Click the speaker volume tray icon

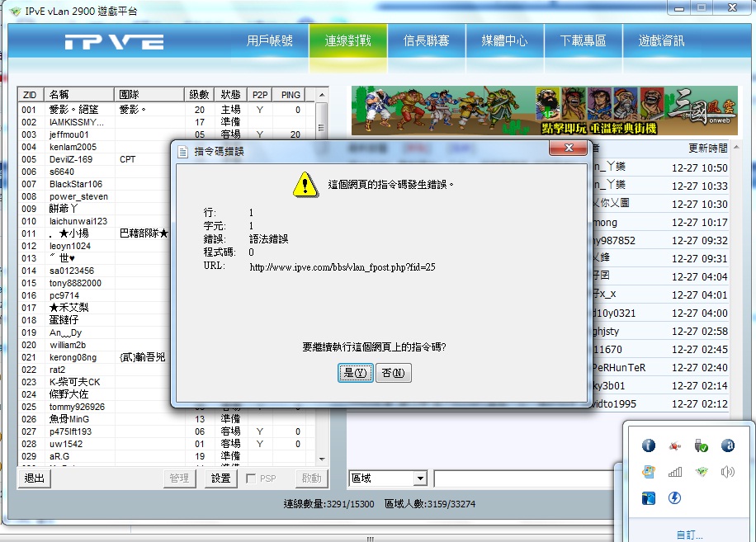[728, 472]
